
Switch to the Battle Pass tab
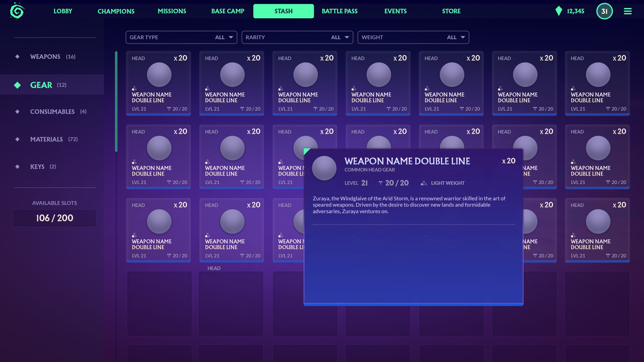pos(339,11)
